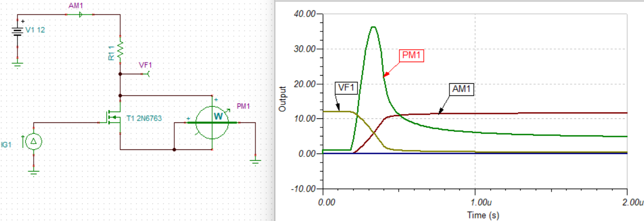Click the 'Time (s)' axis title
This screenshot has width=644, height=221.
[x=477, y=215]
